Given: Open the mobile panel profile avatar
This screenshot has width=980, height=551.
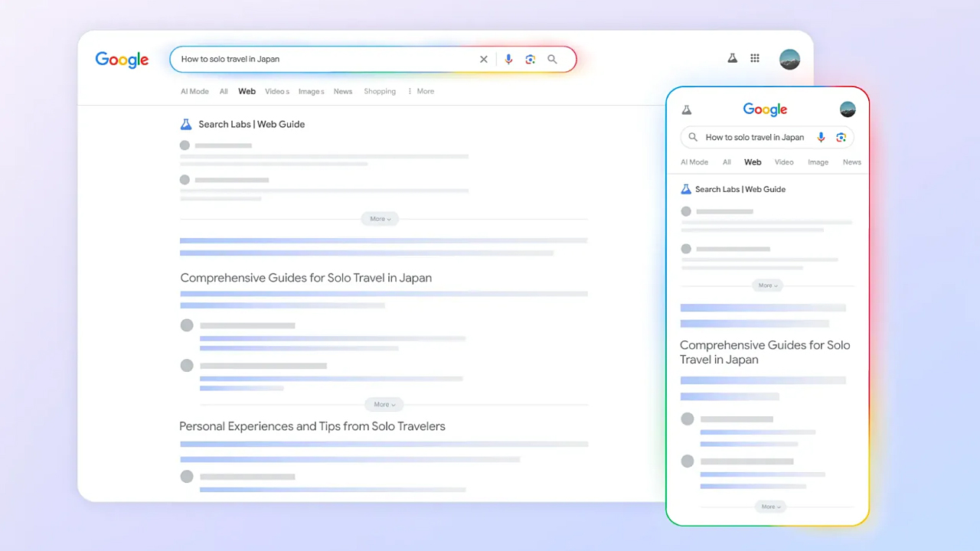Looking at the screenshot, I should click(848, 109).
